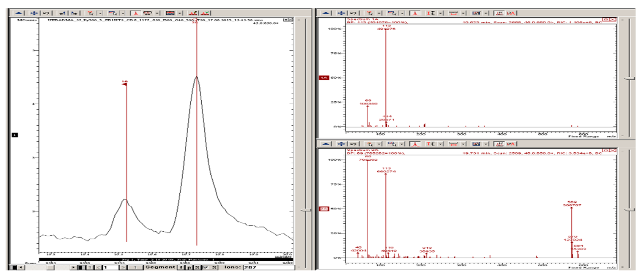Click the 'p' segment button
644x278 pixels.
point(189,267)
